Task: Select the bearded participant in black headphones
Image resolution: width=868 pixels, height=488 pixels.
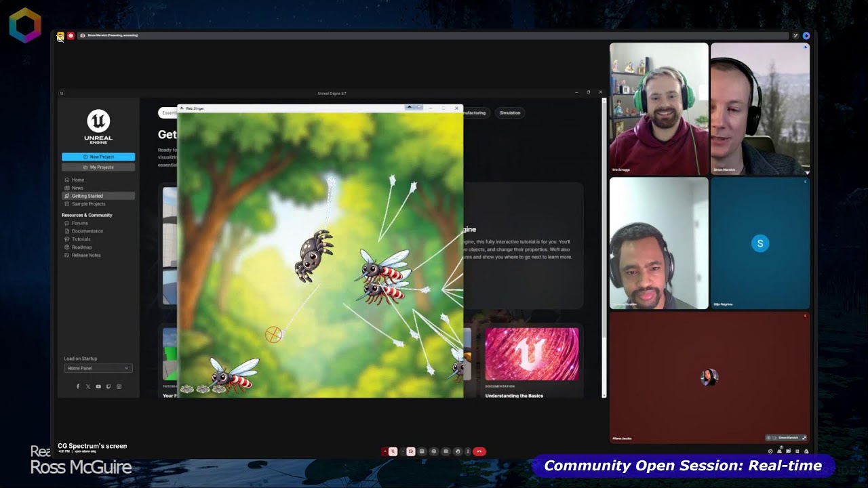Action: click(658, 243)
